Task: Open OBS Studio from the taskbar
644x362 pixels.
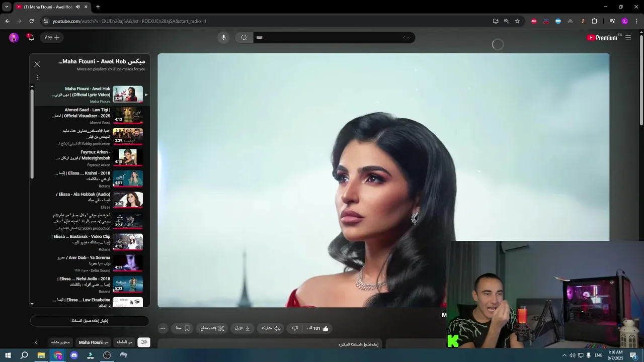Action: click(x=107, y=355)
